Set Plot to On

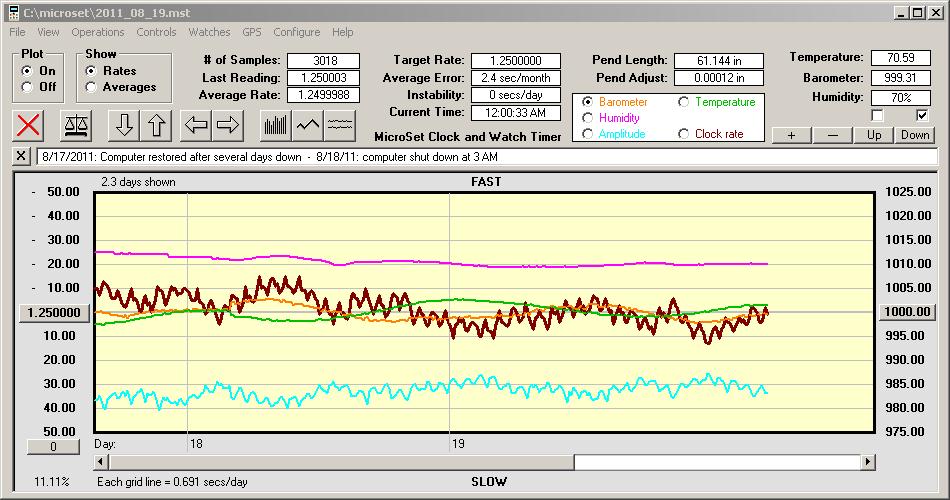(x=27, y=71)
